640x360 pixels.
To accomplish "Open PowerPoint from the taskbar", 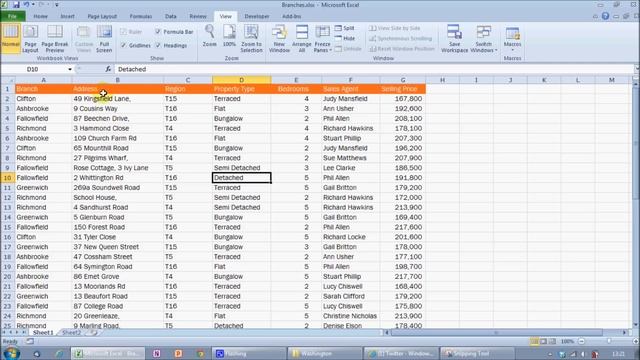I will (178, 353).
